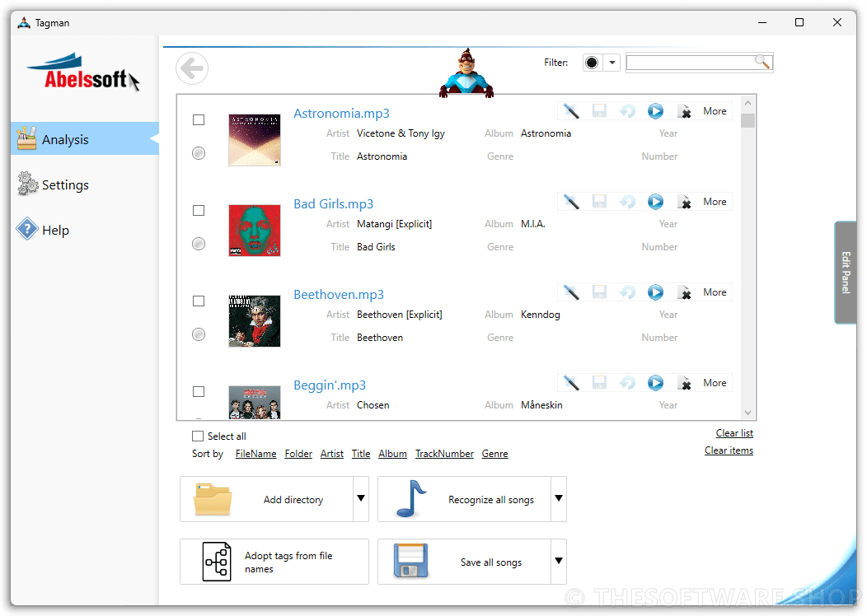Viewport: 867px width, 616px height.
Task: Click the magic wand icon for Beethoven.mp3
Action: coord(571,292)
